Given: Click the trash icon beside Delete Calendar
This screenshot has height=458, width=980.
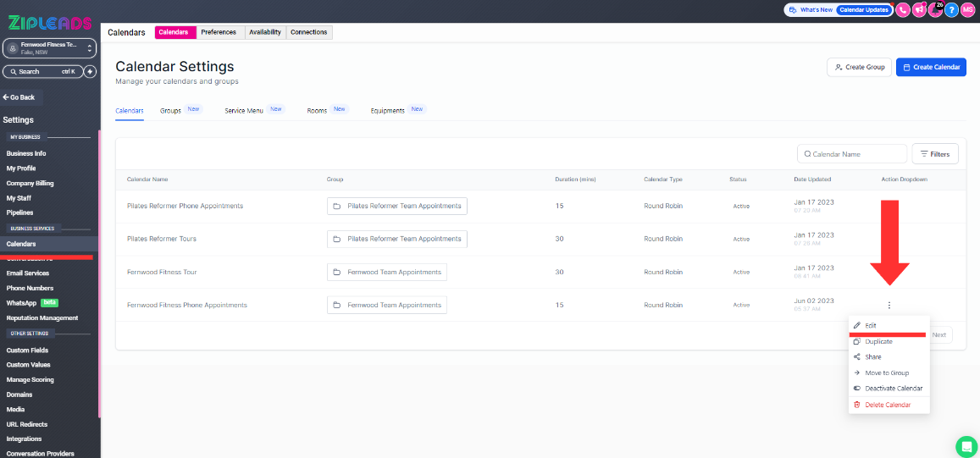Looking at the screenshot, I should click(x=857, y=405).
